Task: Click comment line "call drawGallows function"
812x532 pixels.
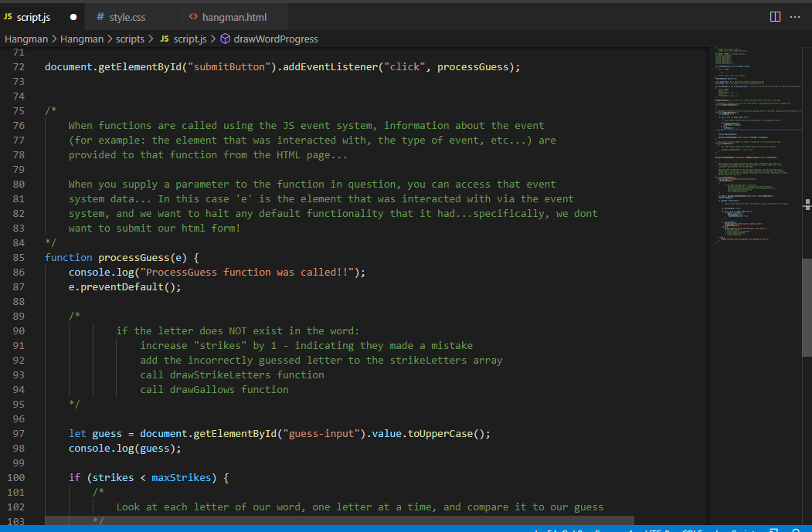Action: tap(214, 390)
